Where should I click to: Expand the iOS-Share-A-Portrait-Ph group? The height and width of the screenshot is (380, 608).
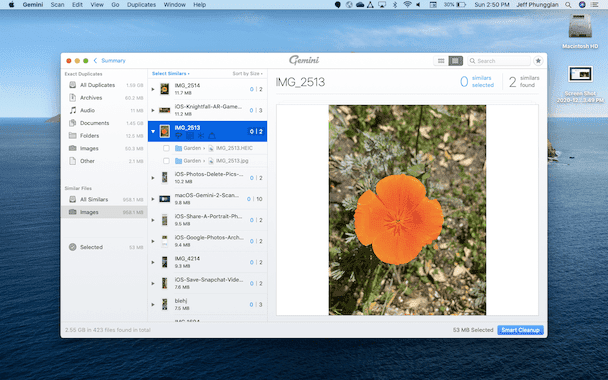tap(153, 220)
